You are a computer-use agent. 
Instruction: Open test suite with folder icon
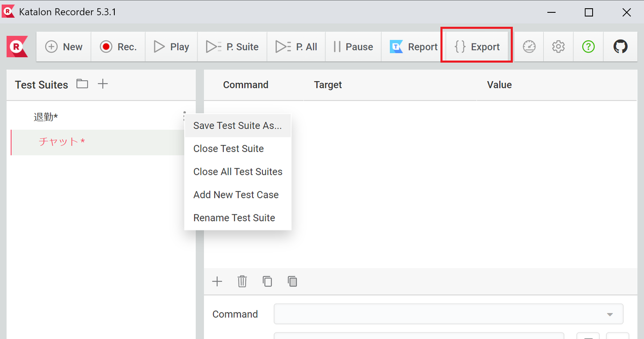tap(82, 84)
